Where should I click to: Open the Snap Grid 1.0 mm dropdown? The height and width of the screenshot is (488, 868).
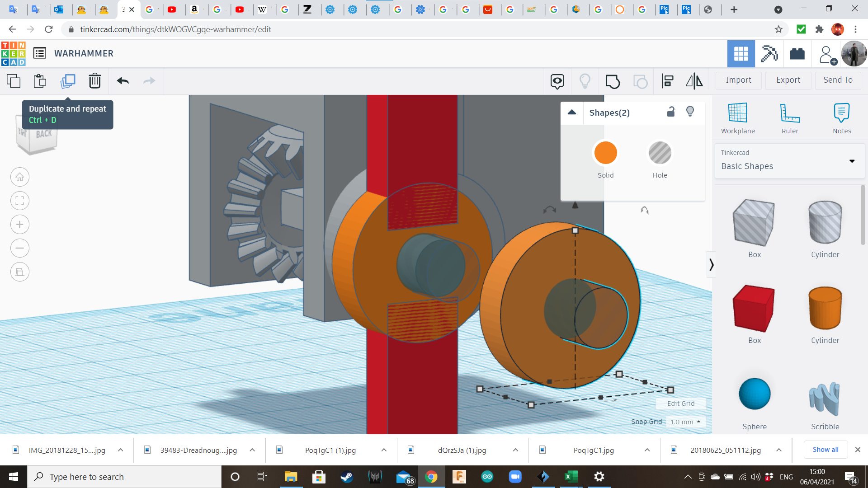(685, 422)
